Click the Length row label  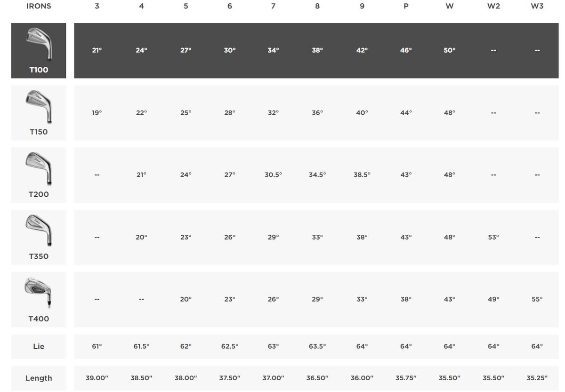click(39, 378)
